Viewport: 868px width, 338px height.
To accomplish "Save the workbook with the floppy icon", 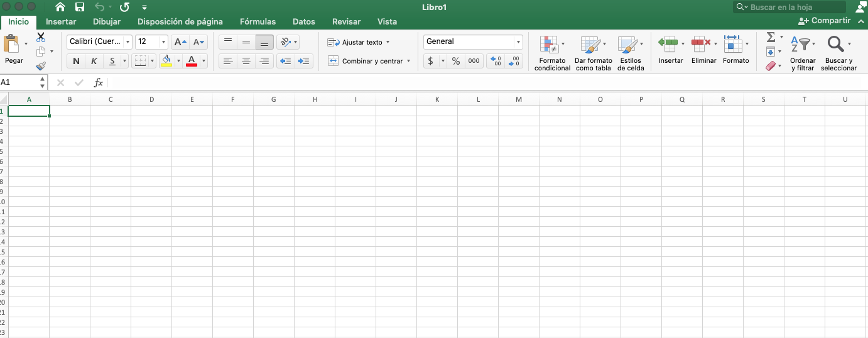I will (80, 7).
